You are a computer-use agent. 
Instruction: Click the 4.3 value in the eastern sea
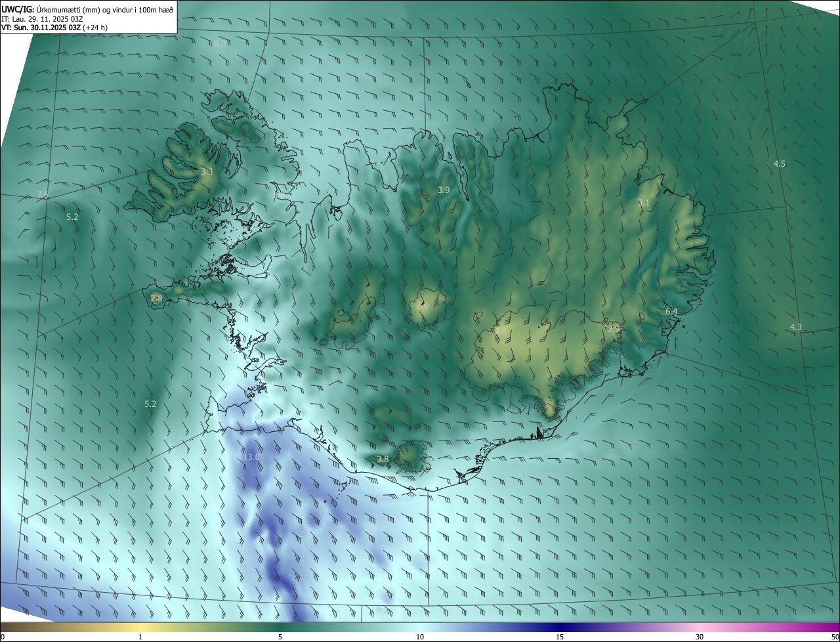[x=795, y=327]
